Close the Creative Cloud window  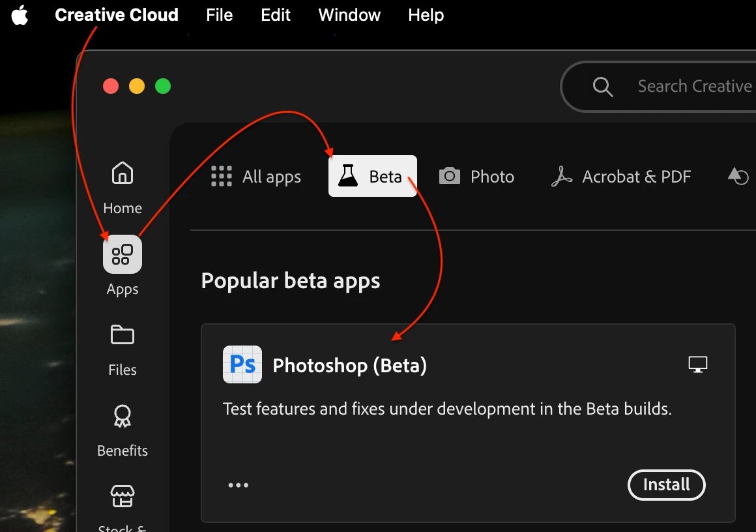click(111, 86)
